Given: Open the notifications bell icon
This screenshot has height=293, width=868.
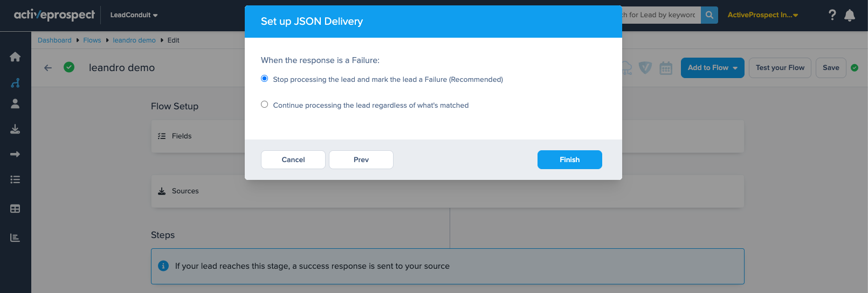Looking at the screenshot, I should click(x=850, y=15).
